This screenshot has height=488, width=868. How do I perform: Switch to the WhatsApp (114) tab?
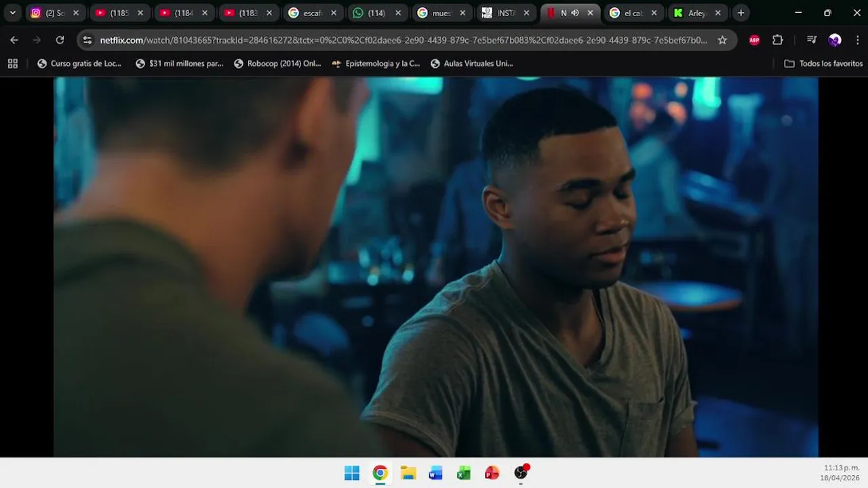376,13
